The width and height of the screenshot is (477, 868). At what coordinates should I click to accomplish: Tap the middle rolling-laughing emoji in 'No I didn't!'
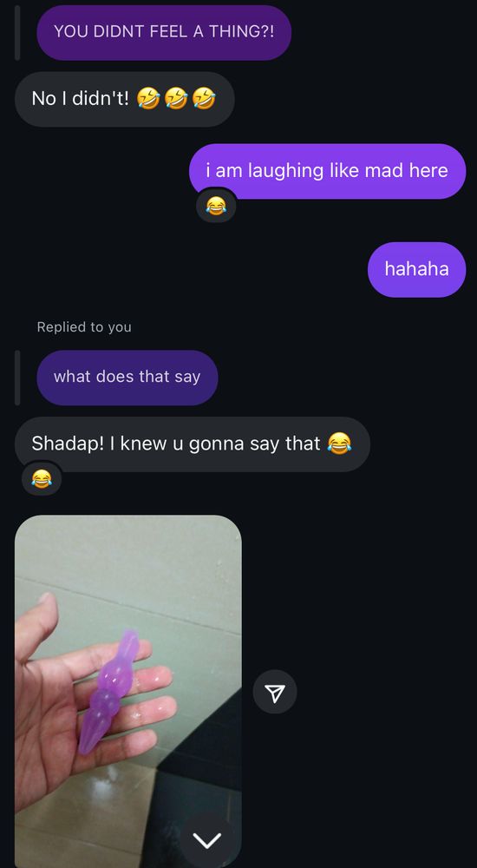pyautogui.click(x=176, y=99)
